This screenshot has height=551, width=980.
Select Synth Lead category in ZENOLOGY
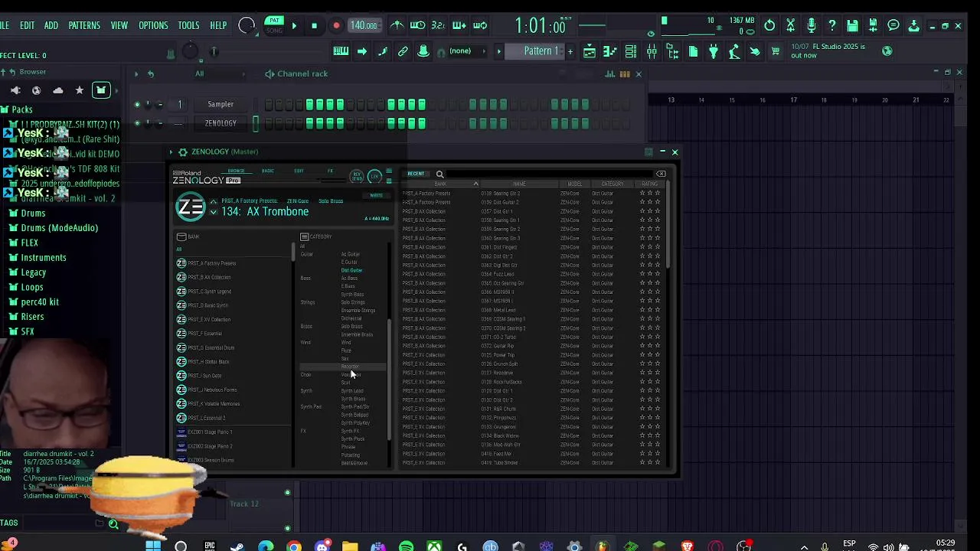[x=352, y=391]
